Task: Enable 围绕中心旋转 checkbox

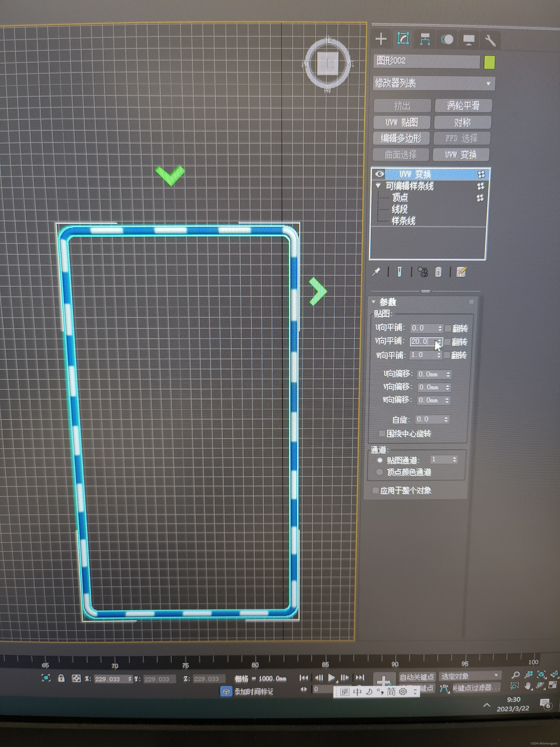Action: 382,433
